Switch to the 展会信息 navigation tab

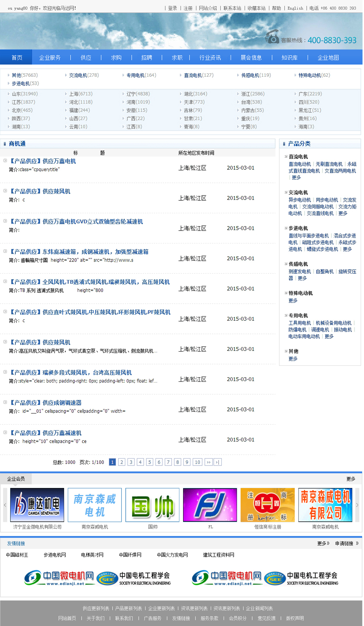click(251, 58)
